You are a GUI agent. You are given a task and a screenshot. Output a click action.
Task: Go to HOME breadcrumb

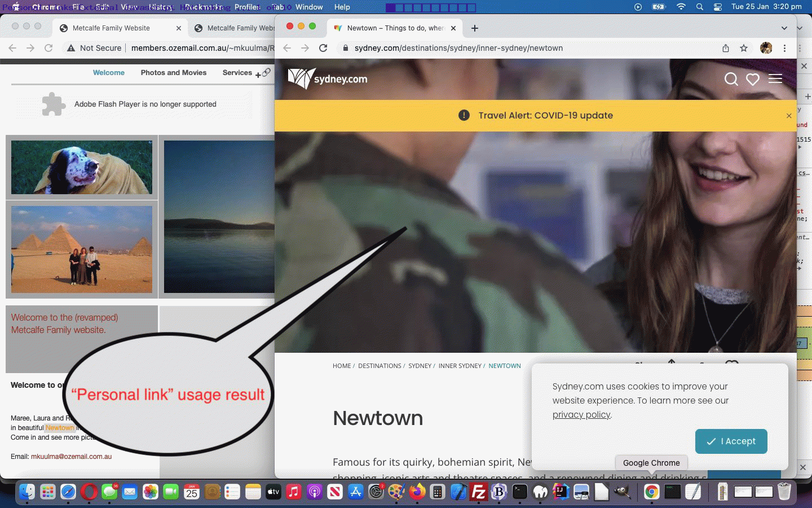[342, 366]
